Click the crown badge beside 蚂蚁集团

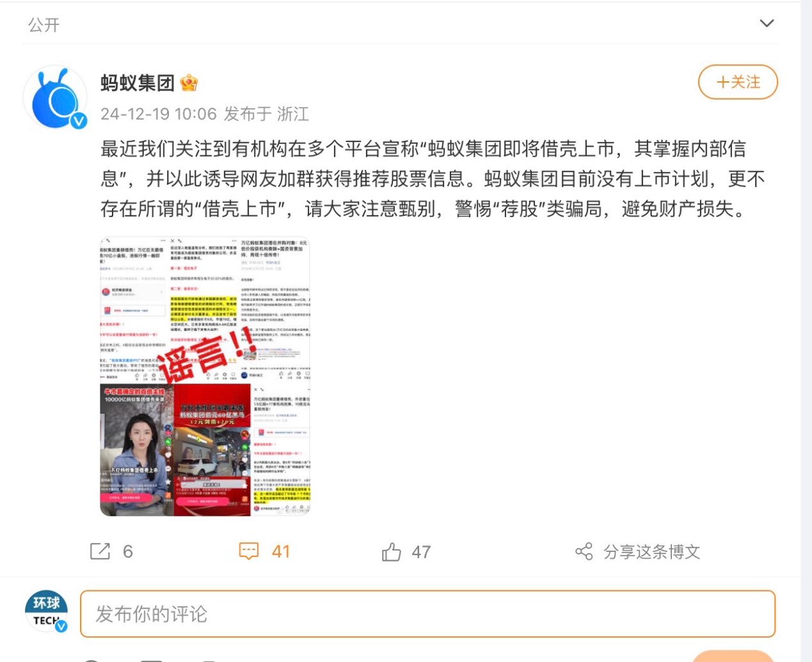[189, 83]
